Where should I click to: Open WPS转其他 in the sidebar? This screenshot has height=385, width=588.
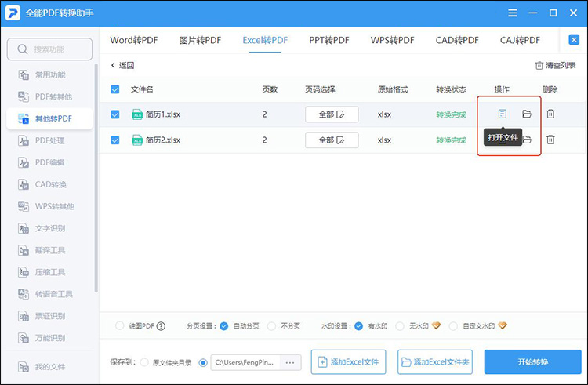pos(49,206)
